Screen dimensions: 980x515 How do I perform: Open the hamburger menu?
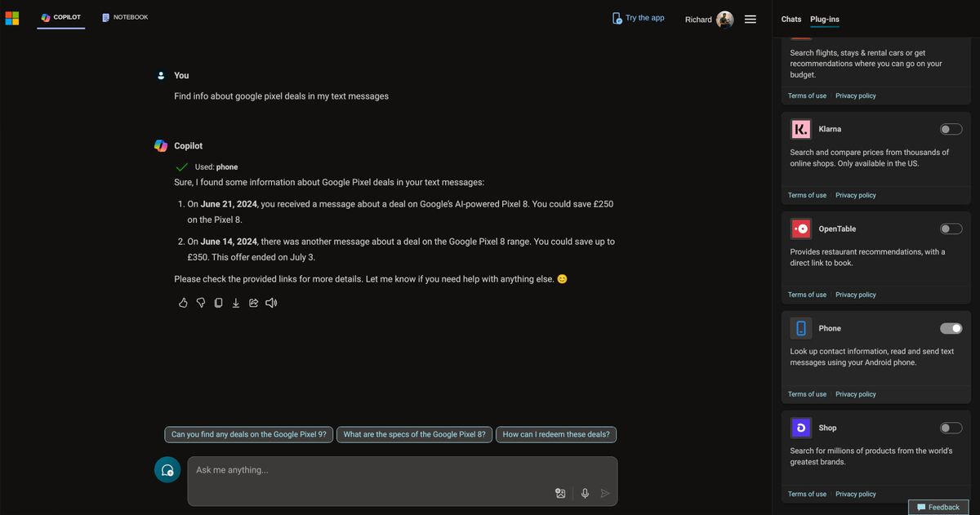pyautogui.click(x=751, y=19)
